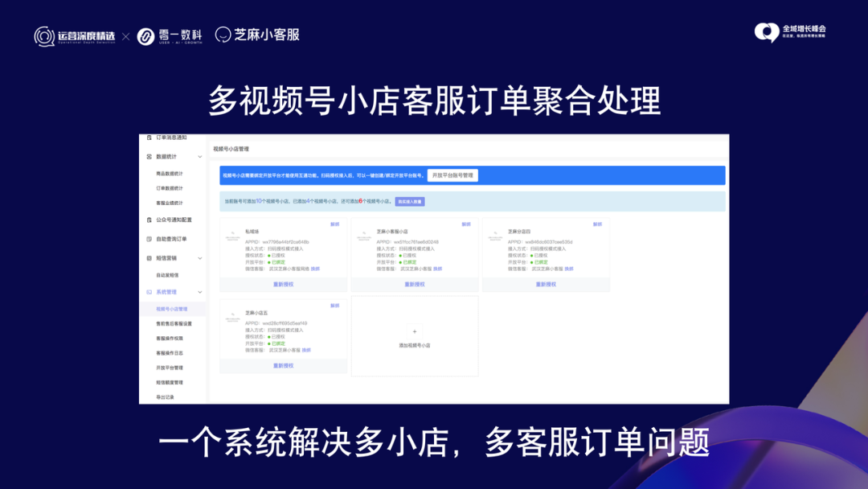Open 订单数据统计 submenu item
Image resolution: width=868 pixels, height=489 pixels.
[x=170, y=188]
